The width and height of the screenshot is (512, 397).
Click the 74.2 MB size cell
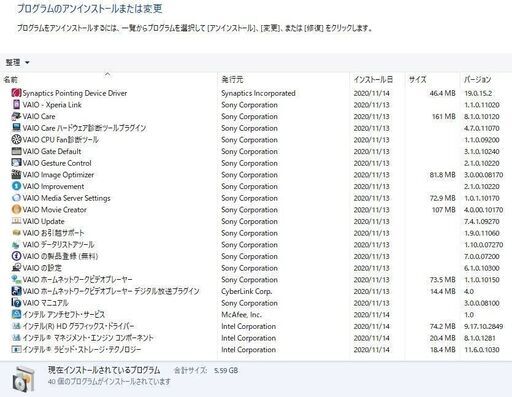coord(442,326)
